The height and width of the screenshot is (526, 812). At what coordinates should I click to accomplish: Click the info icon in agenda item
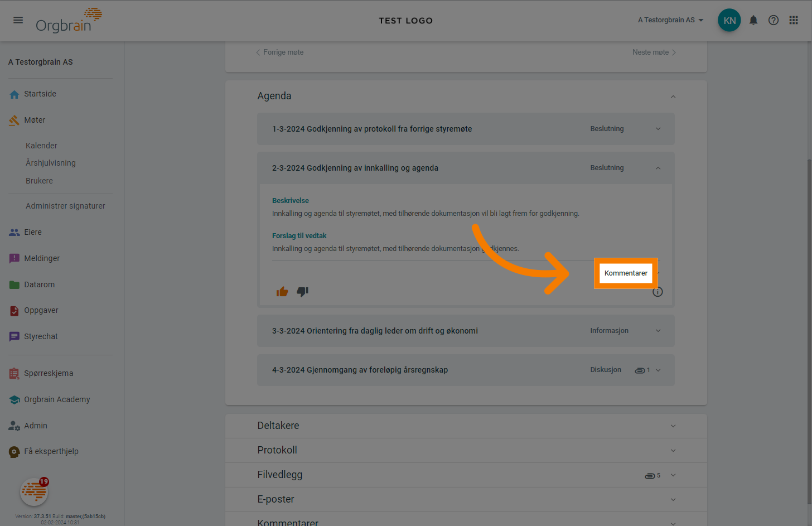point(658,292)
